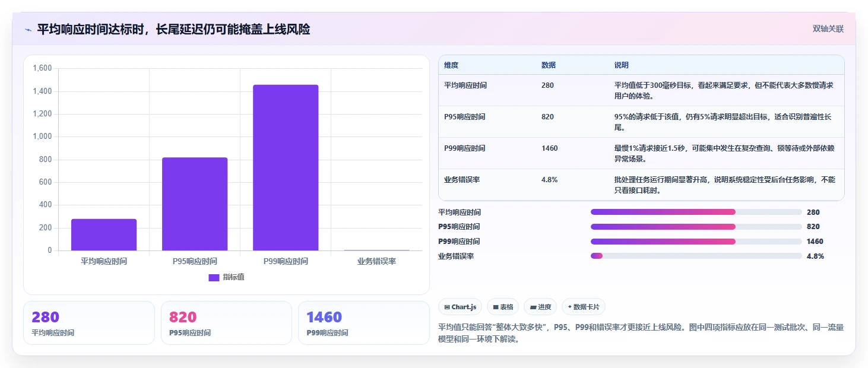Screen dimensions: 868x368
Task: Click the headline 平均响应时间达标时 title
Action: coord(173,29)
